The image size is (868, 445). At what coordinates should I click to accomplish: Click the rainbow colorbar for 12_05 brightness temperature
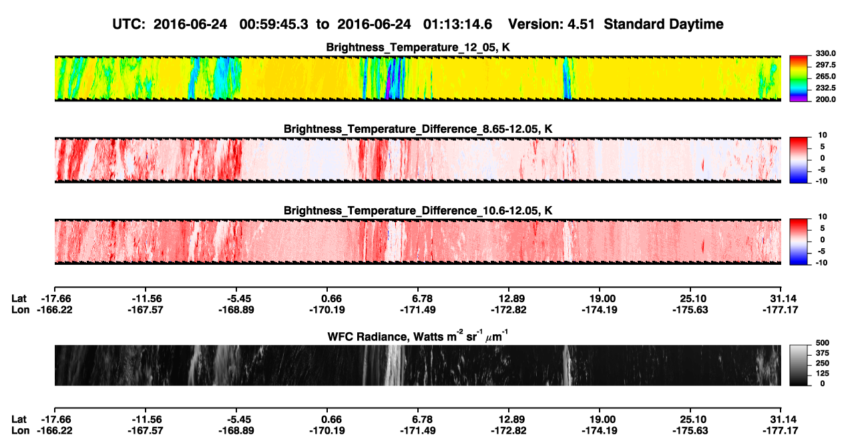click(799, 78)
